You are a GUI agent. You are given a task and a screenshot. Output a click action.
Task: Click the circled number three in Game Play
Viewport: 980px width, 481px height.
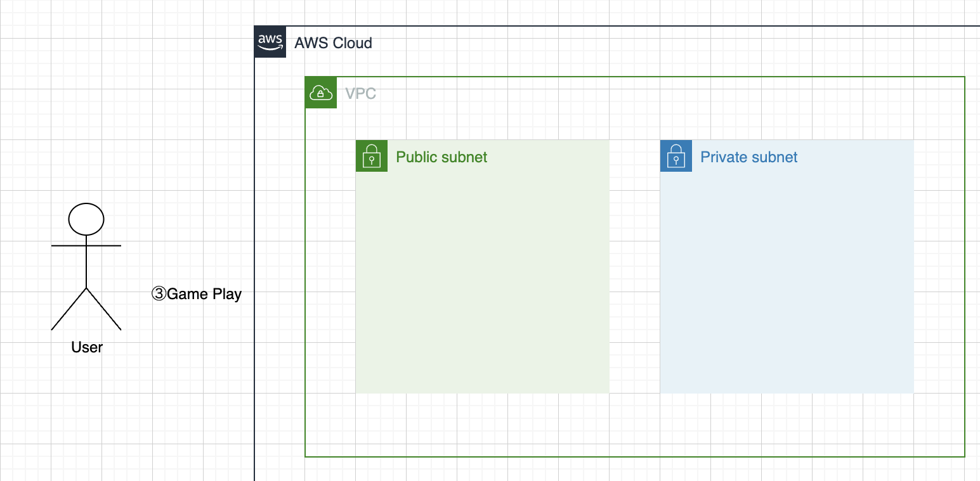click(x=159, y=294)
